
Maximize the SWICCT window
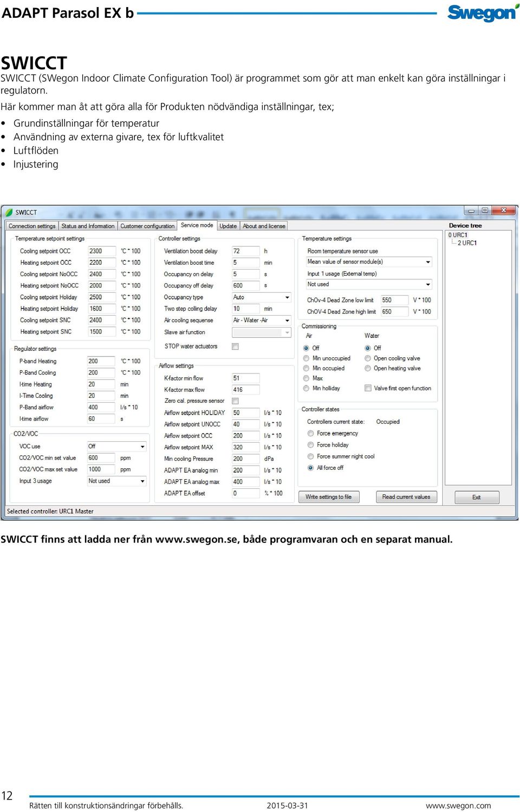pos(485,211)
